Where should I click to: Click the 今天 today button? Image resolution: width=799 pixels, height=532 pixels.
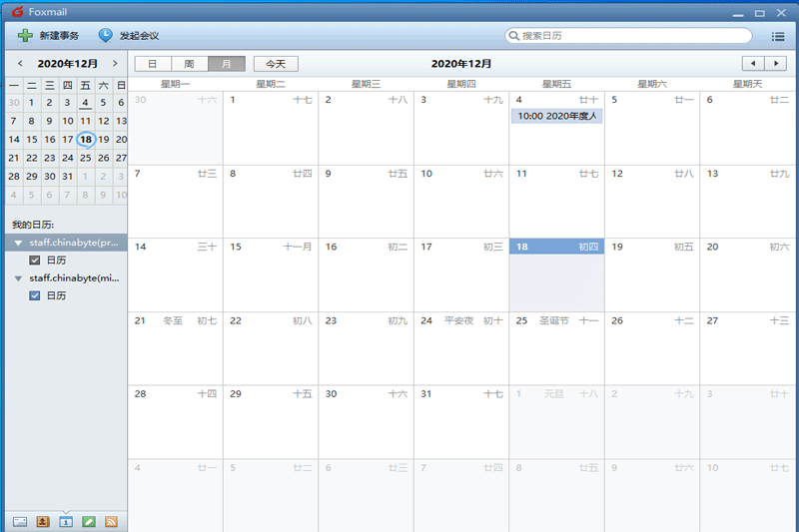click(275, 64)
